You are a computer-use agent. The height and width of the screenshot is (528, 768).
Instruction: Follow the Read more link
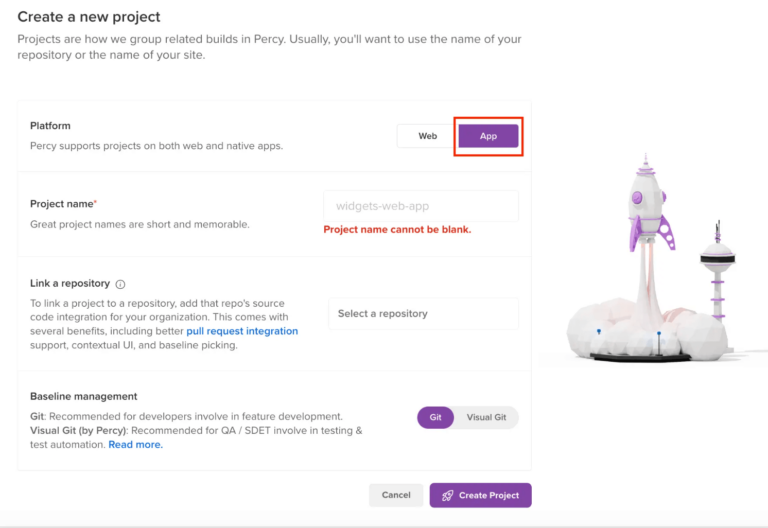[x=135, y=444]
